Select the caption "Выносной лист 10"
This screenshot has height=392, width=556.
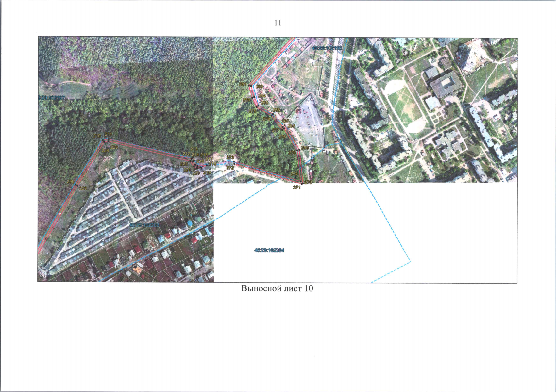click(277, 288)
